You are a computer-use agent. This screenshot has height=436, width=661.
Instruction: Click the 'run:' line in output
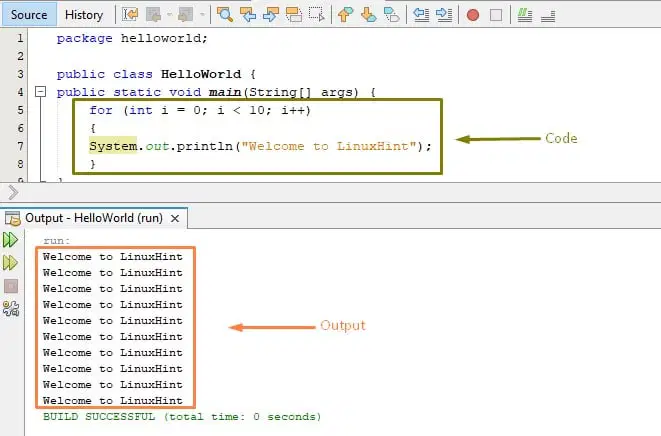pyautogui.click(x=56, y=241)
